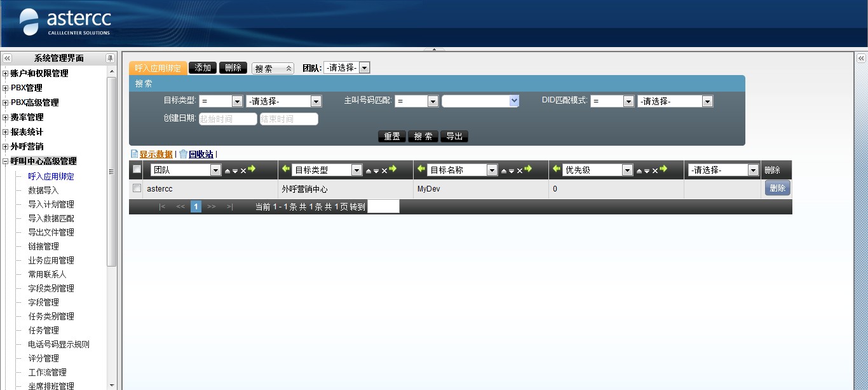This screenshot has height=390, width=868.
Task: Select the astercc row checkbox
Action: click(x=136, y=188)
